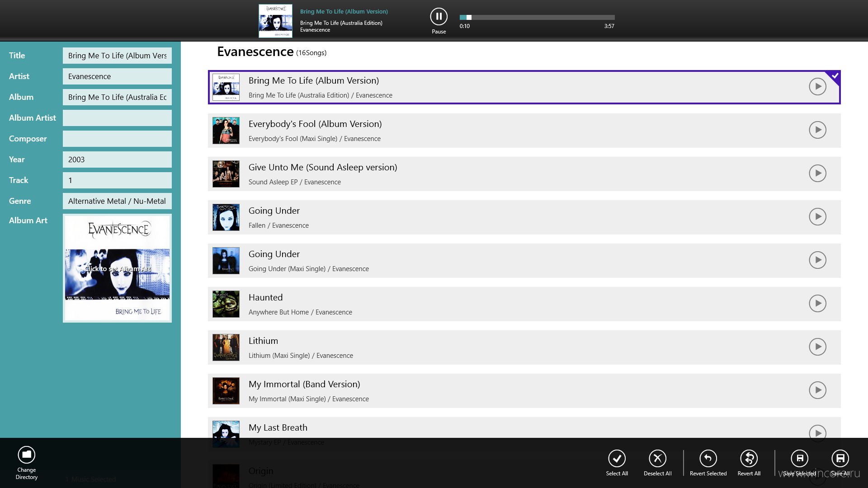
Task: Click Everybody's Fool album thumbnail
Action: pyautogui.click(x=226, y=131)
